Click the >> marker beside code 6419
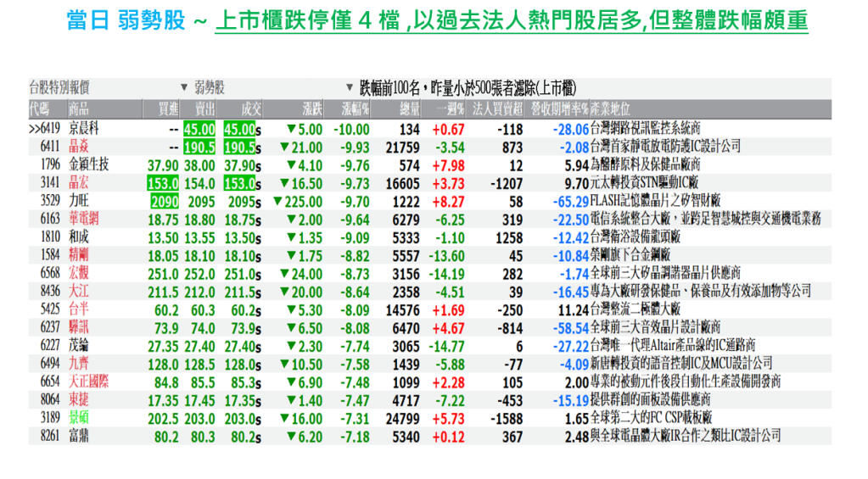Screen dimensions: 868x479 pyautogui.click(x=34, y=129)
